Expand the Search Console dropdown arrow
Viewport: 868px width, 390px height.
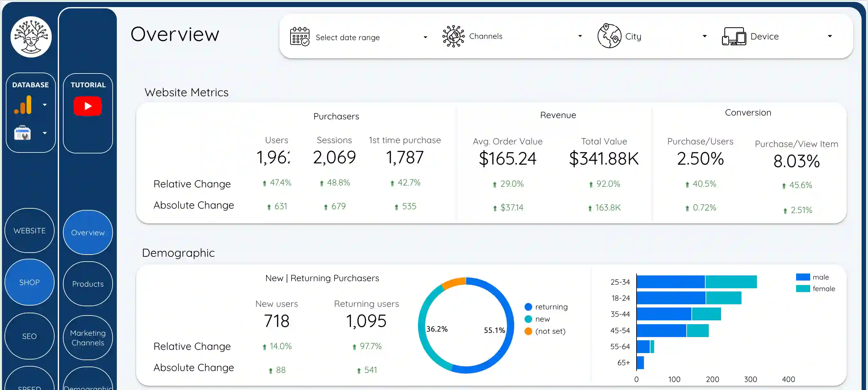(x=45, y=133)
